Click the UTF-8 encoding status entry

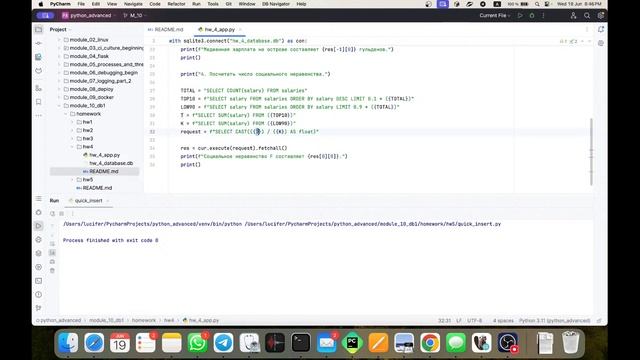(475, 320)
